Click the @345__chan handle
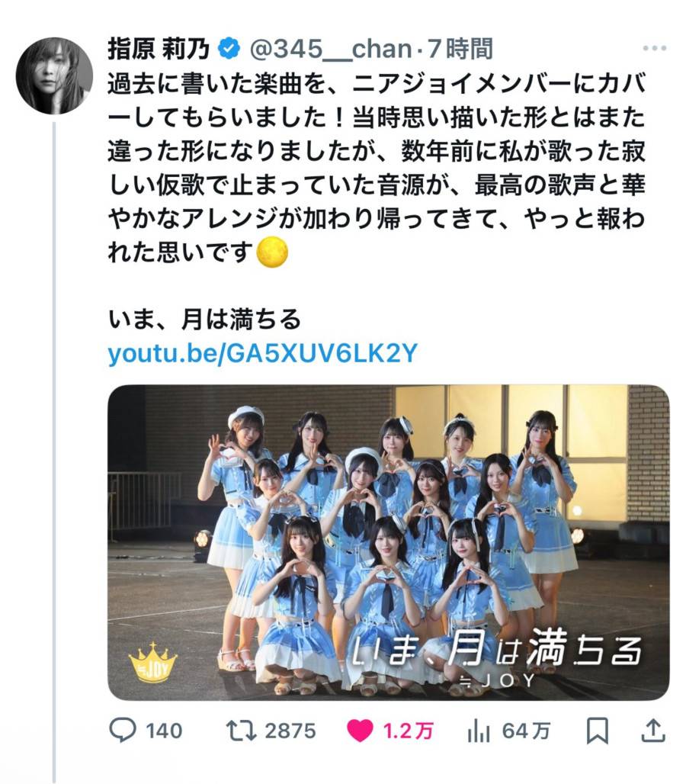Image resolution: width=686 pixels, height=784 pixels. point(331,49)
